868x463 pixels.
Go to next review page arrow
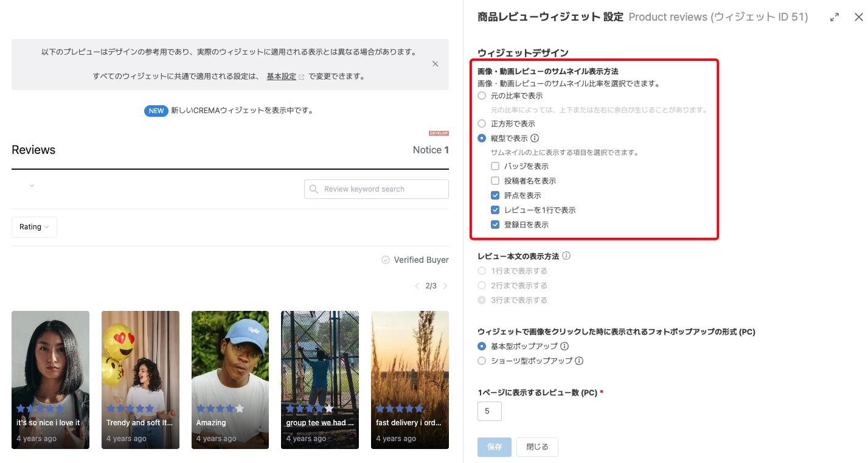445,286
